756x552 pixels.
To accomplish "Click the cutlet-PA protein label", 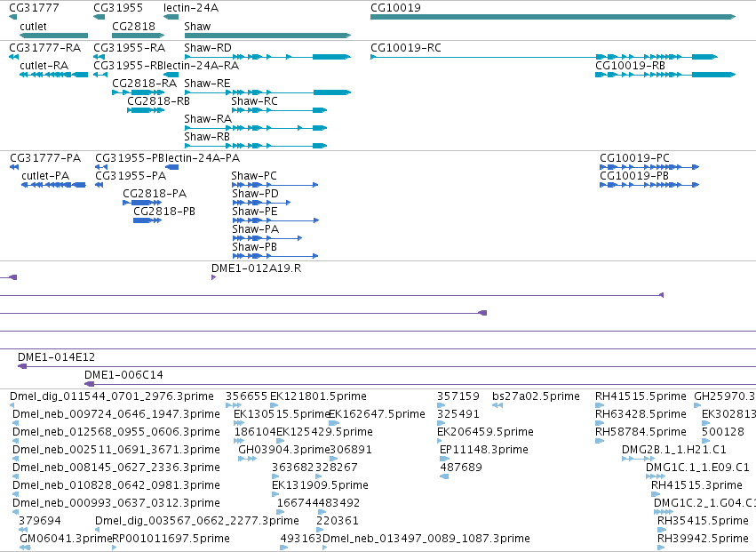I will pyautogui.click(x=45, y=176).
